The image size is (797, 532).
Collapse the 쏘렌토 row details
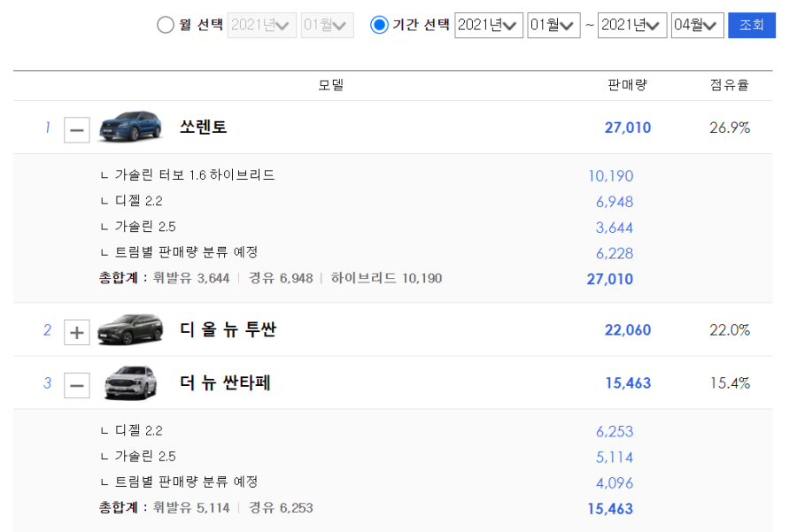click(77, 130)
